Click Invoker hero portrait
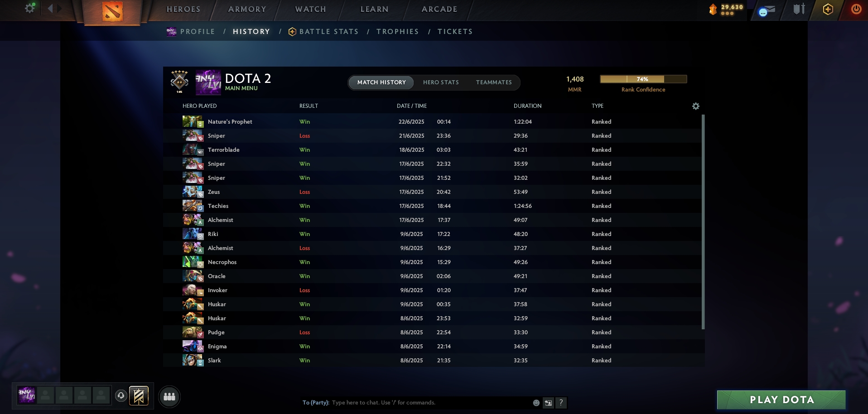 pyautogui.click(x=193, y=290)
